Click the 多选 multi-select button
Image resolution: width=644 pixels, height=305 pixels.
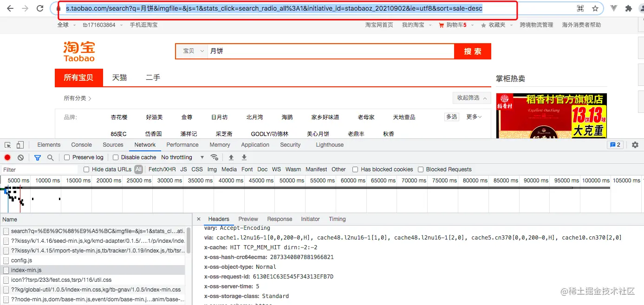point(452,117)
